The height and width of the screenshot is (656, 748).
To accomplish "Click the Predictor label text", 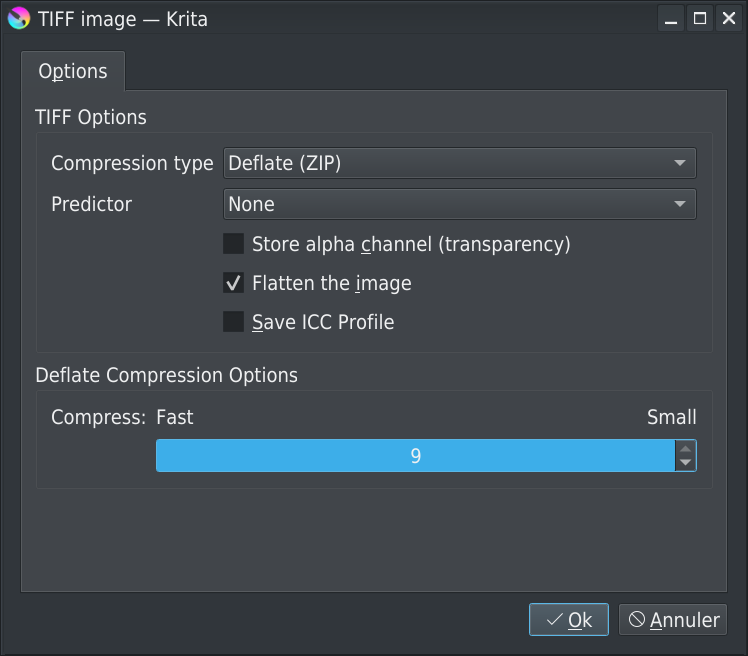I will tap(91, 204).
